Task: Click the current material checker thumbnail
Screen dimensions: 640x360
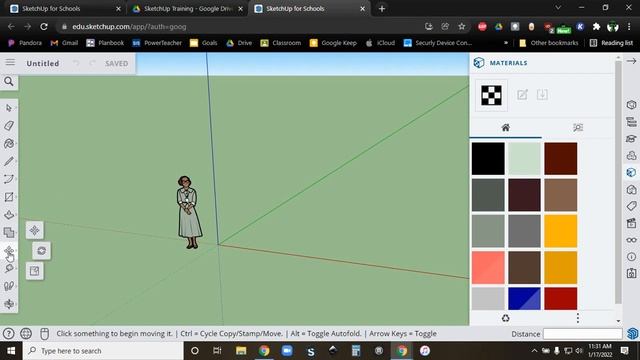Action: (x=491, y=95)
